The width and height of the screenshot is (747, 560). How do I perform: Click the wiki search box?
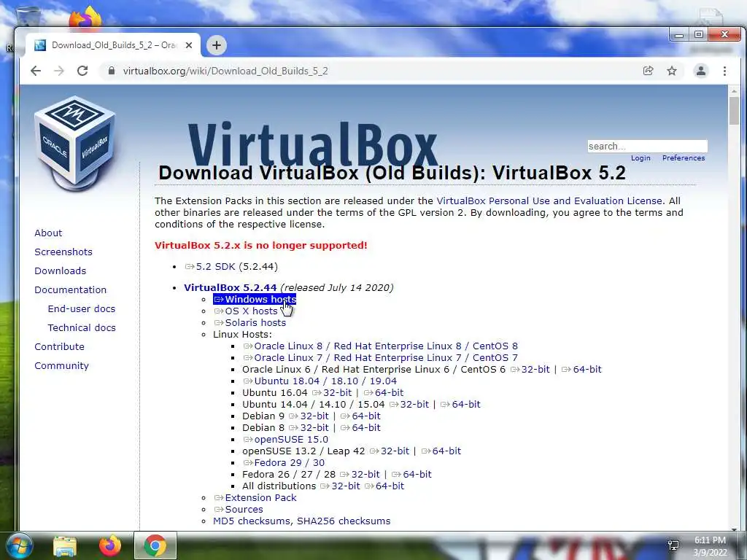pos(648,146)
